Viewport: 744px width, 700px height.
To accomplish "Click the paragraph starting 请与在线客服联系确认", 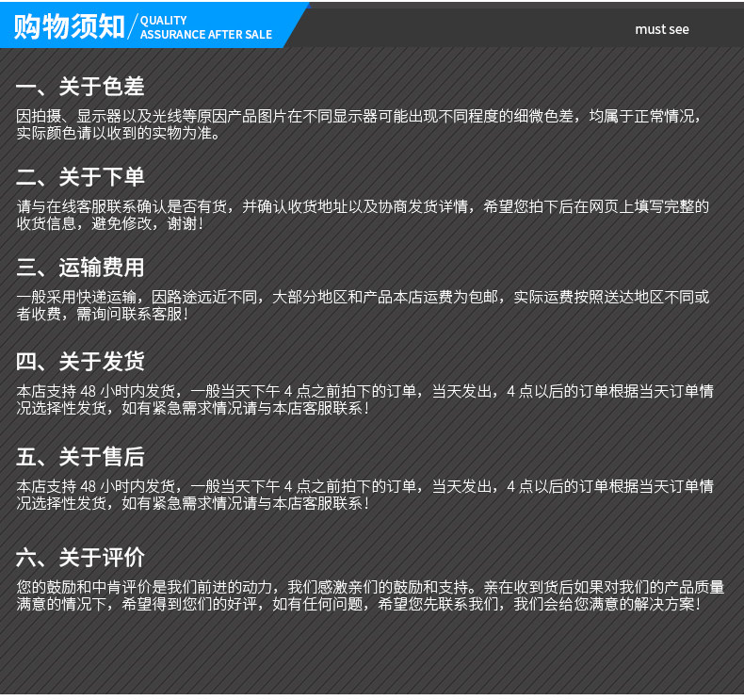I will click(363, 215).
